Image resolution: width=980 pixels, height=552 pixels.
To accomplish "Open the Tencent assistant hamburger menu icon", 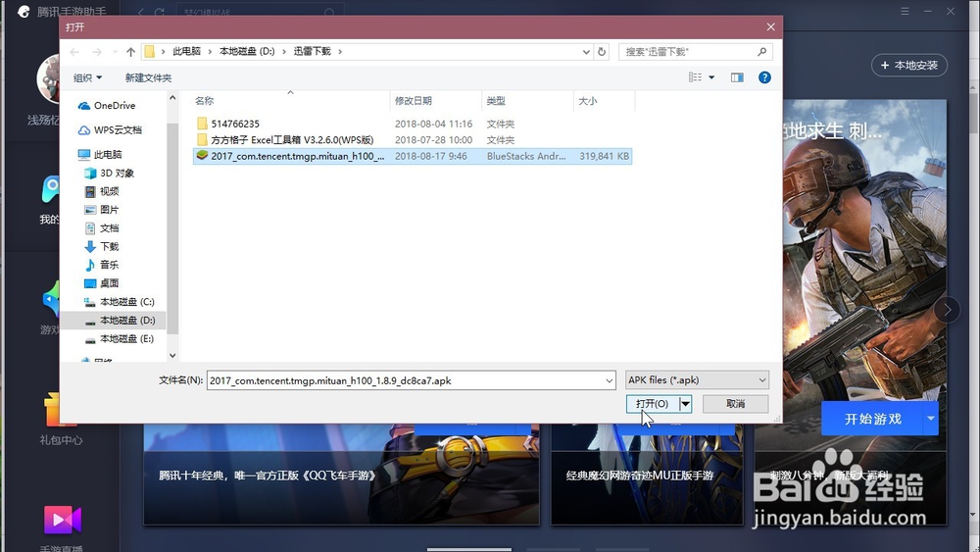I will [905, 12].
